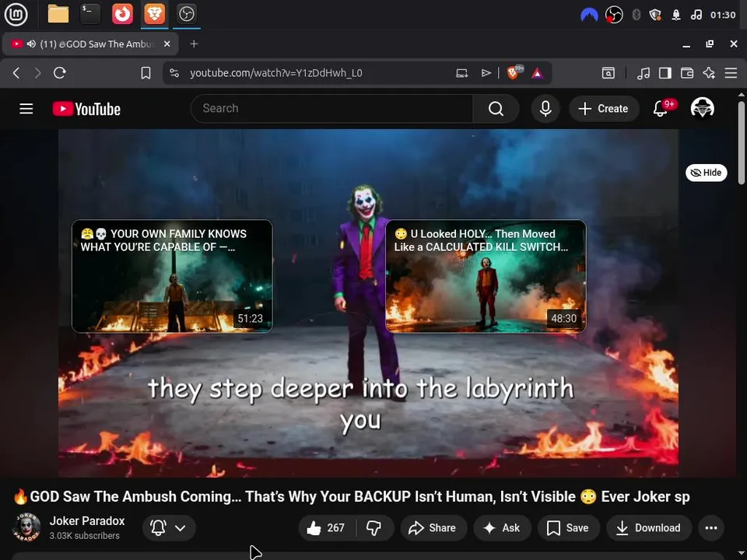Click the share arrow in address bar
Screen dimensions: 747x560
[x=486, y=73]
